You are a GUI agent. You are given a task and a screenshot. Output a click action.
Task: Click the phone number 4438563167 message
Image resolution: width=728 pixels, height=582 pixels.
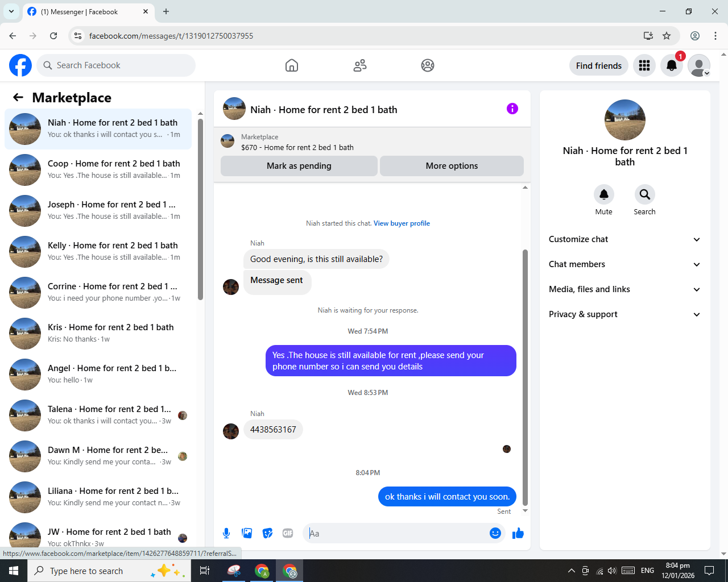(x=273, y=430)
